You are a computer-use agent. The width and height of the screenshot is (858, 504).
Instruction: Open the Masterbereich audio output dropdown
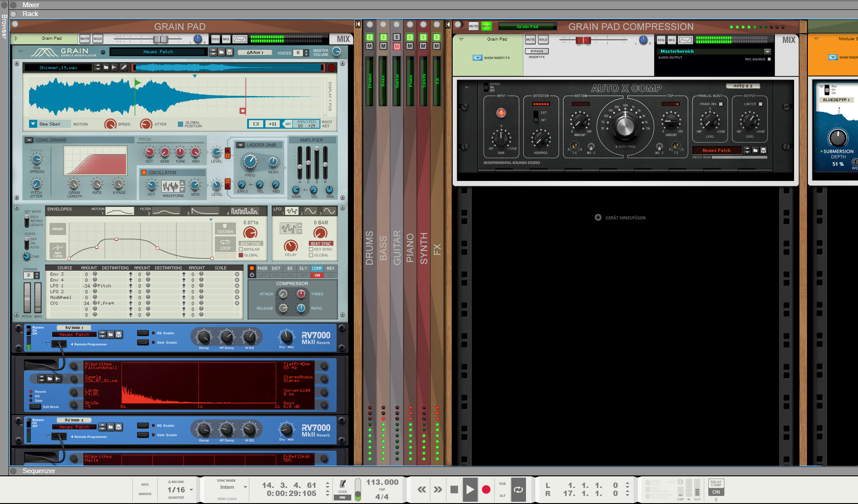[767, 51]
